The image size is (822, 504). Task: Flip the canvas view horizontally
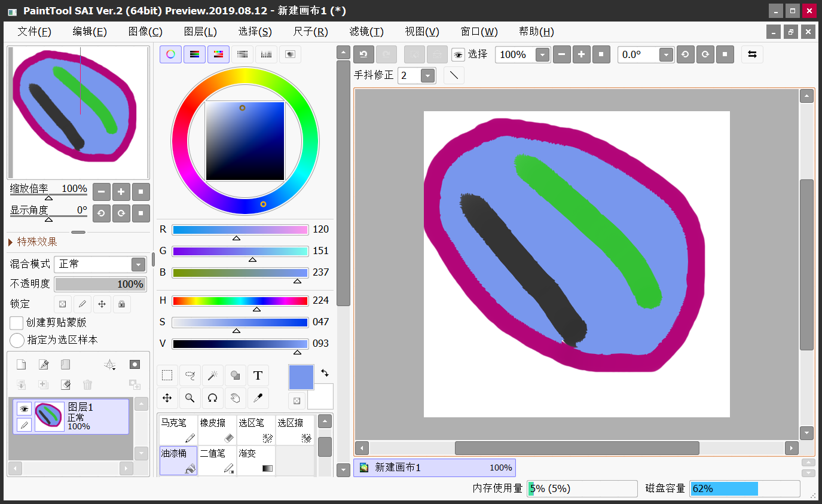(x=752, y=54)
